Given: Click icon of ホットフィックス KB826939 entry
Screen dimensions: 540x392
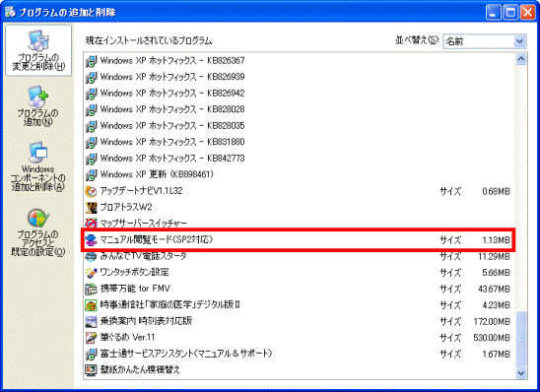Looking at the screenshot, I should (91, 77).
